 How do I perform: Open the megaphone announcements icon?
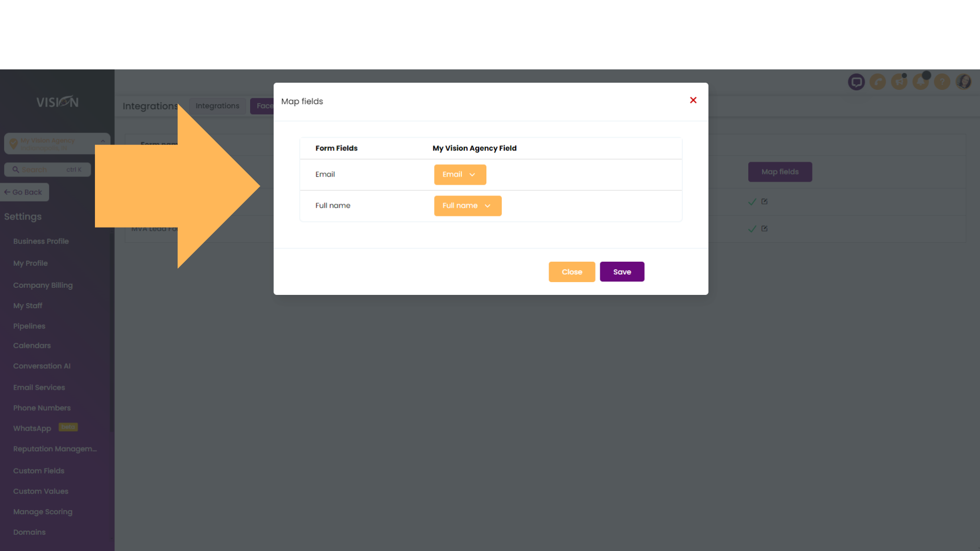(899, 82)
